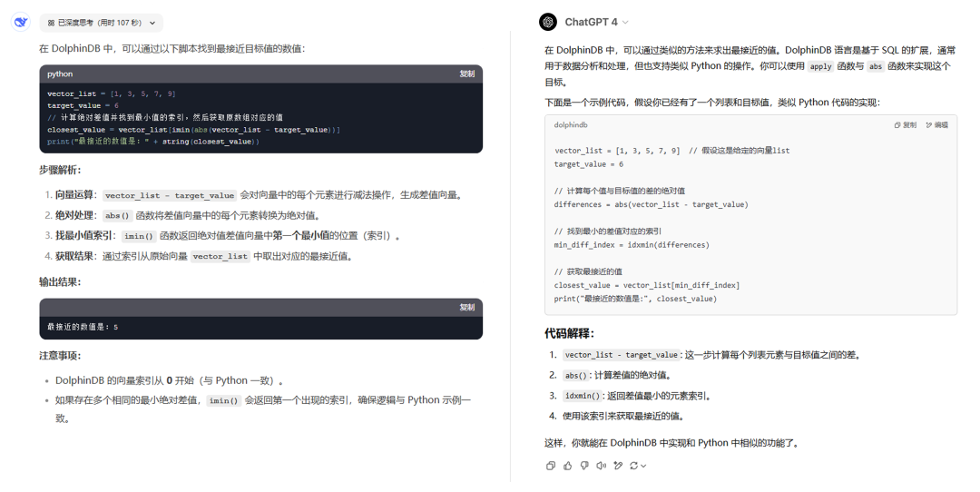The height and width of the screenshot is (492, 980).
Task: Open the regenerate model options chevron
Action: click(x=643, y=466)
